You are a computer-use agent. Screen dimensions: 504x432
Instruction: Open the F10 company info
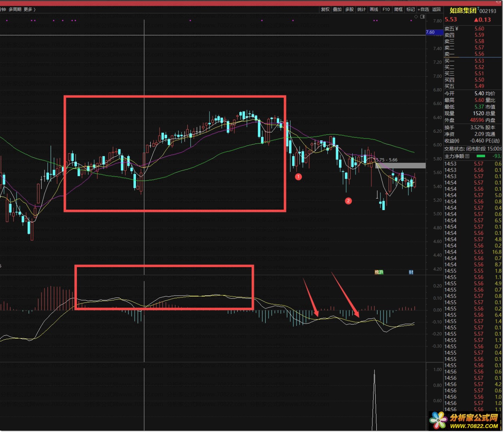point(386,10)
